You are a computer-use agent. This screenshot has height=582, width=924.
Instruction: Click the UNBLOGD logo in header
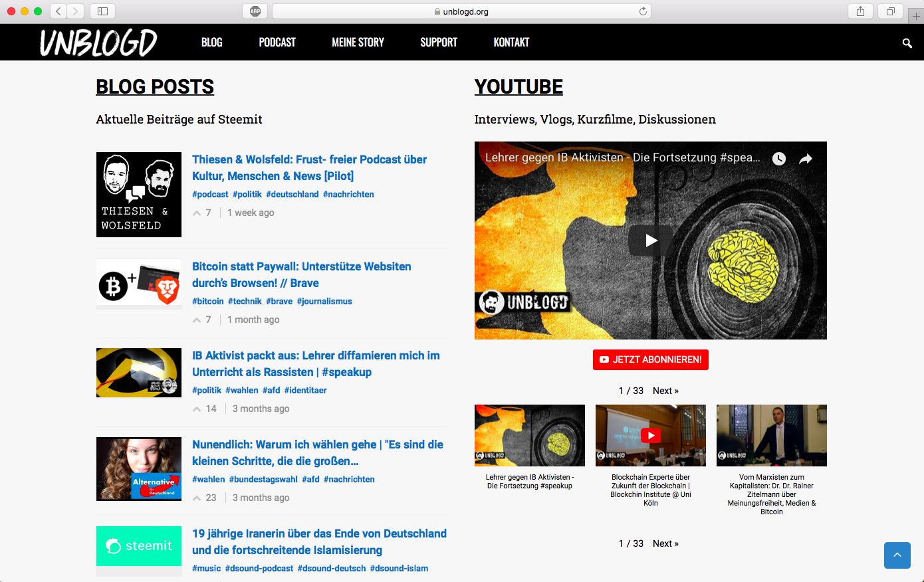click(x=98, y=43)
